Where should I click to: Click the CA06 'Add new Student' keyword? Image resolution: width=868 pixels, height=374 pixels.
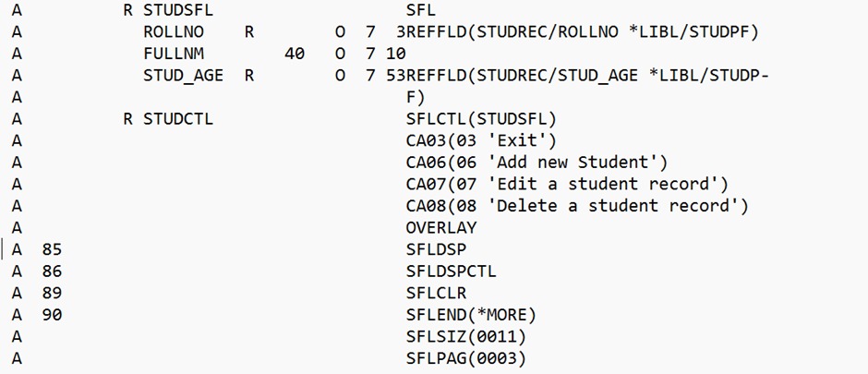click(536, 163)
